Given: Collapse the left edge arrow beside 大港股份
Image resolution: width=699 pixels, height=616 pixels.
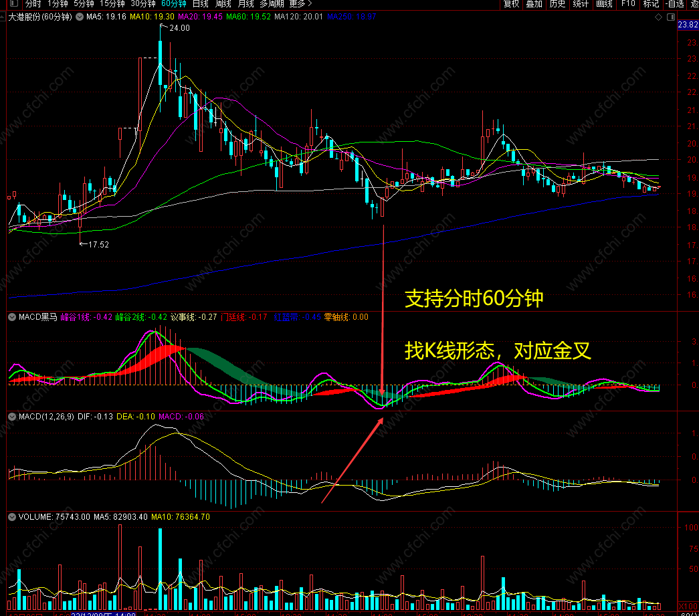Looking at the screenshot, I should click(3, 17).
